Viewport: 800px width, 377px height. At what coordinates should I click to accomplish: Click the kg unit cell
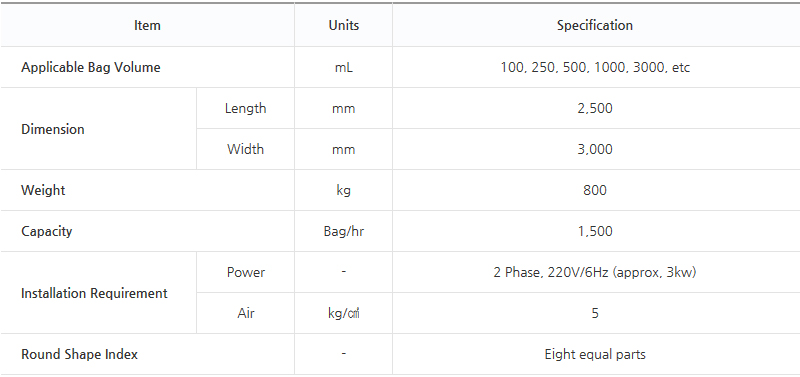pos(343,190)
